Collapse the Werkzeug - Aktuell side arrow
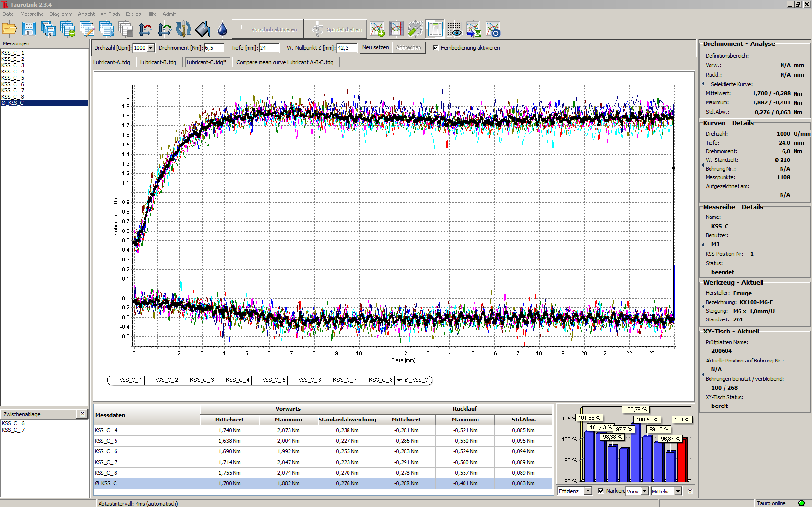The width and height of the screenshot is (812, 507). 702,306
